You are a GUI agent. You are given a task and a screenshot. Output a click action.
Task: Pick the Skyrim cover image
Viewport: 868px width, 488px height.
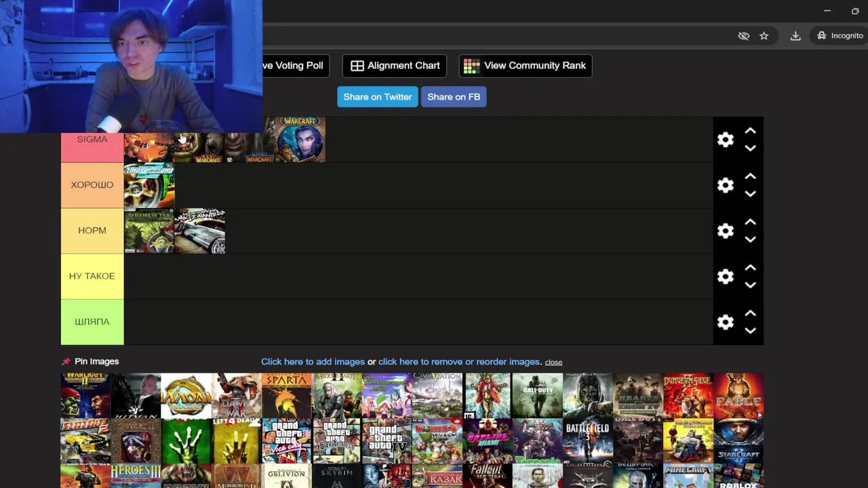point(336,476)
